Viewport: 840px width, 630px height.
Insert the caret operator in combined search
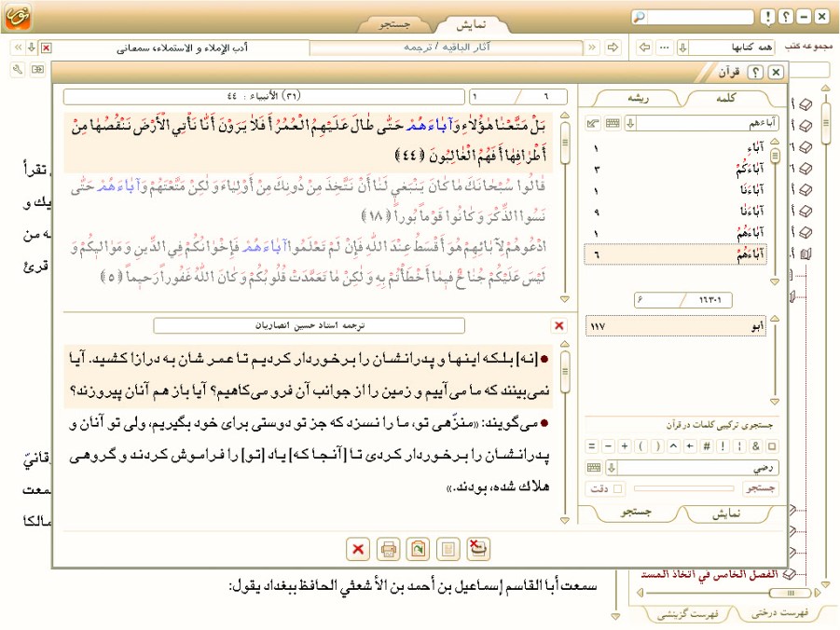pos(674,445)
